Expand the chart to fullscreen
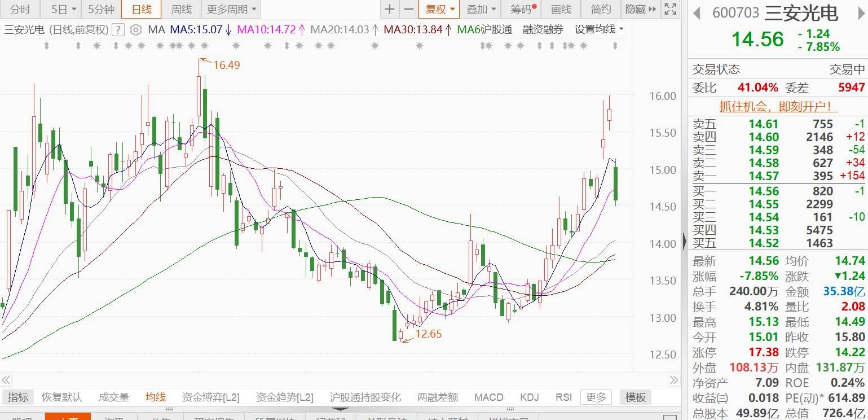The height and width of the screenshot is (420, 868). (x=669, y=9)
